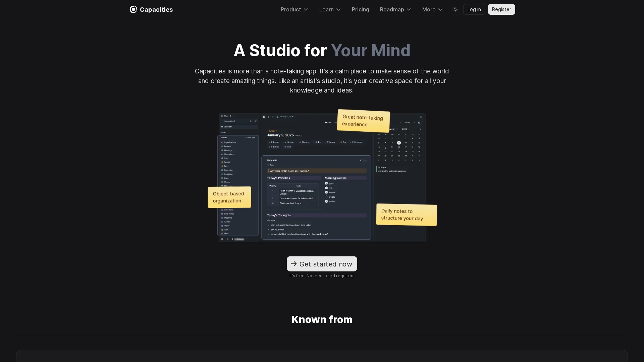Open the More menu
Viewport: 644px width, 362px height.
(432, 9)
